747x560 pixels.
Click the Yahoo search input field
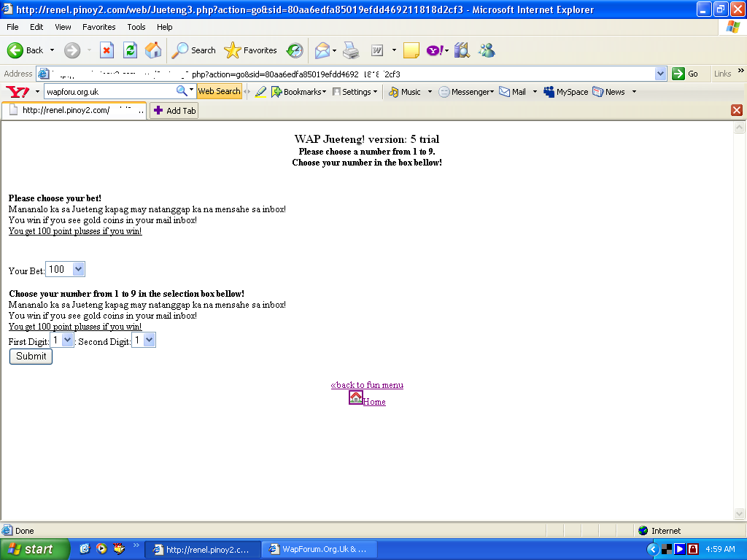point(109,92)
